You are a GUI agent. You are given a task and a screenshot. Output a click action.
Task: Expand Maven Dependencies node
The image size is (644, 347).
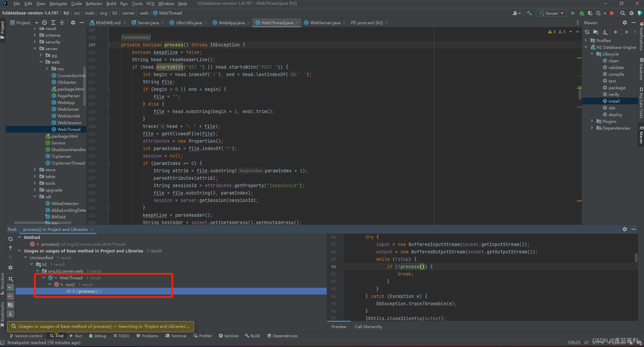(592, 128)
